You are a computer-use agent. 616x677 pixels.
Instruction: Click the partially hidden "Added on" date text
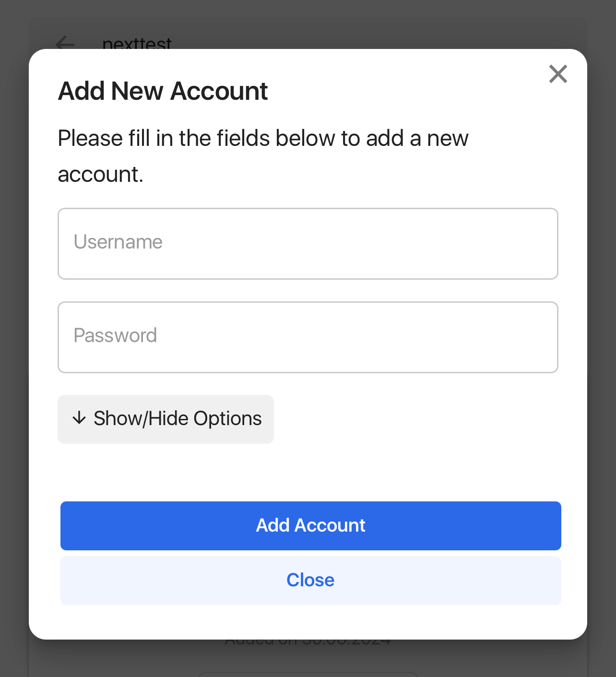[x=307, y=641]
